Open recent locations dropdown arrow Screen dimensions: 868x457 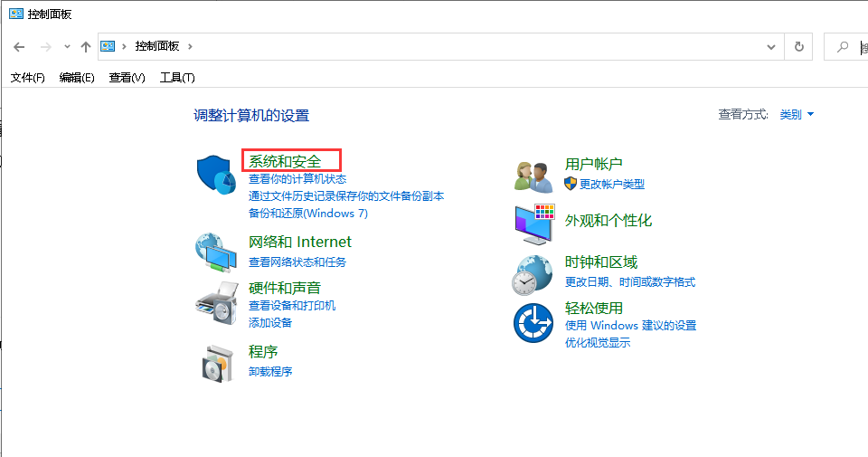pyautogui.click(x=67, y=46)
